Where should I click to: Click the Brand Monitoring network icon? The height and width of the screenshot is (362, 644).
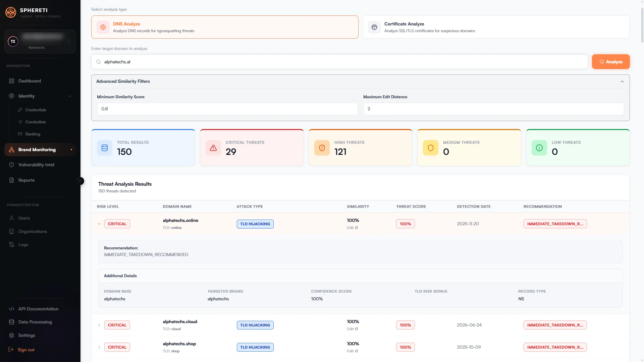click(x=11, y=149)
